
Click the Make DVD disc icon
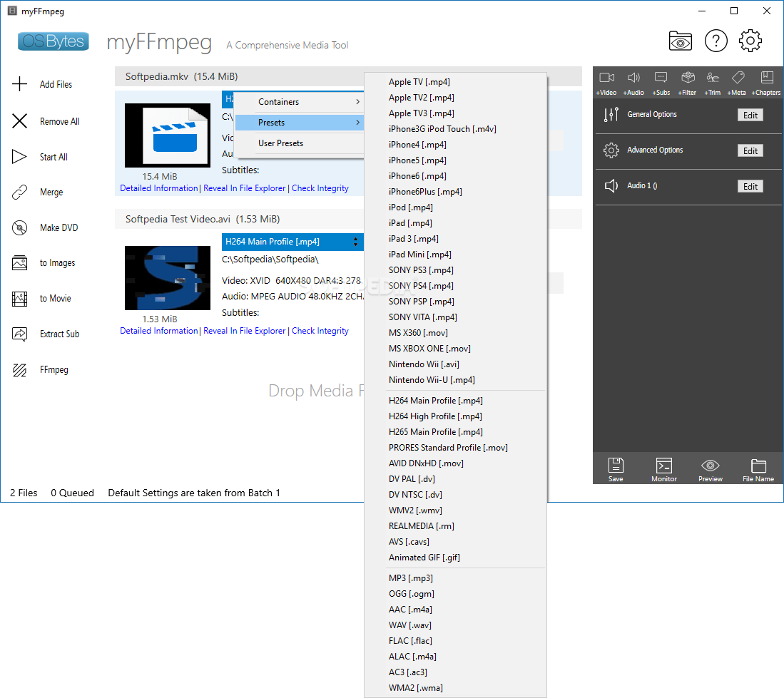pyautogui.click(x=19, y=228)
